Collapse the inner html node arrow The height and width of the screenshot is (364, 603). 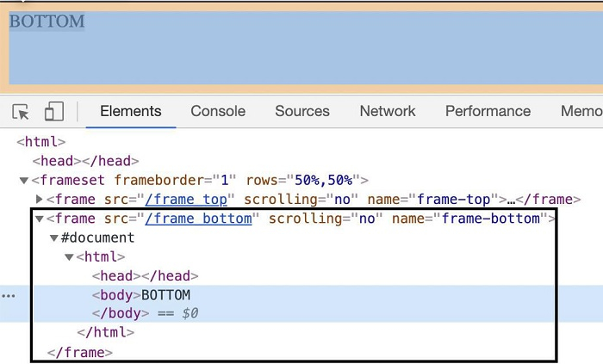[x=70, y=257]
